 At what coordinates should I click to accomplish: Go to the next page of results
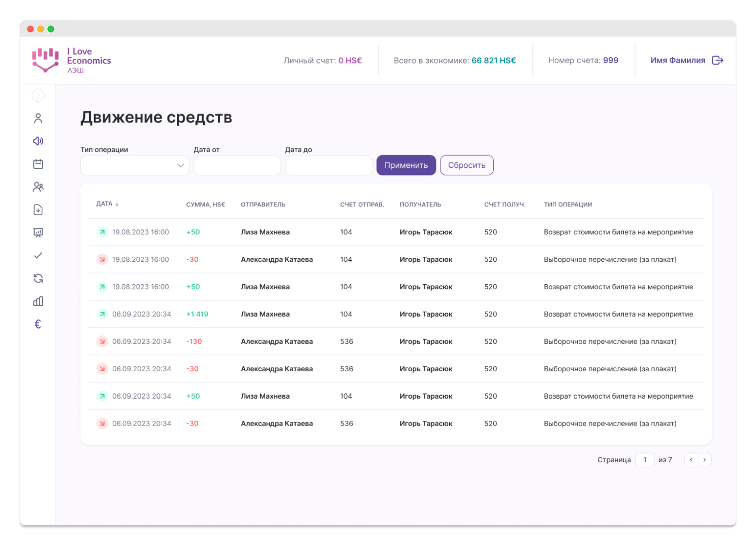[705, 460]
